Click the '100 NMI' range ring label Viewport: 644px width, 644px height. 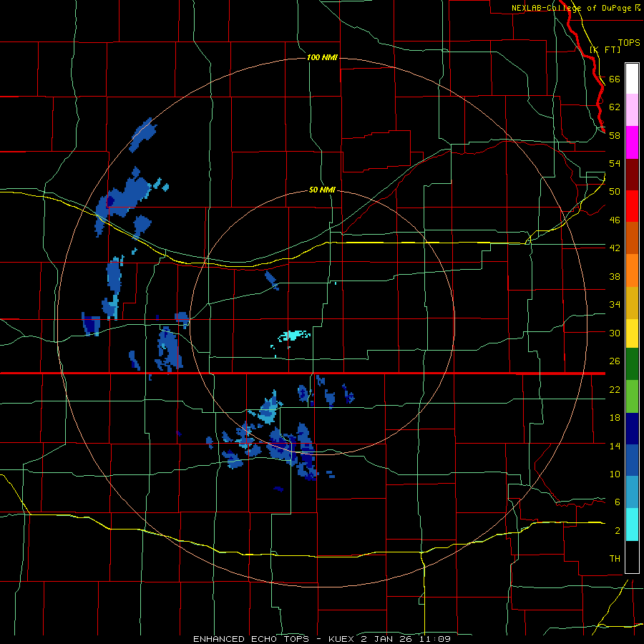click(322, 57)
